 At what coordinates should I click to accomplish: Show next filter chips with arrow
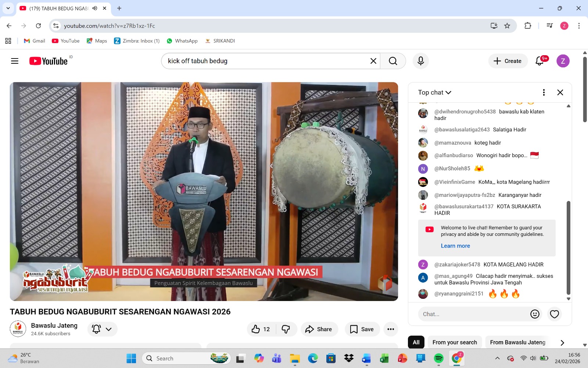pos(562,343)
